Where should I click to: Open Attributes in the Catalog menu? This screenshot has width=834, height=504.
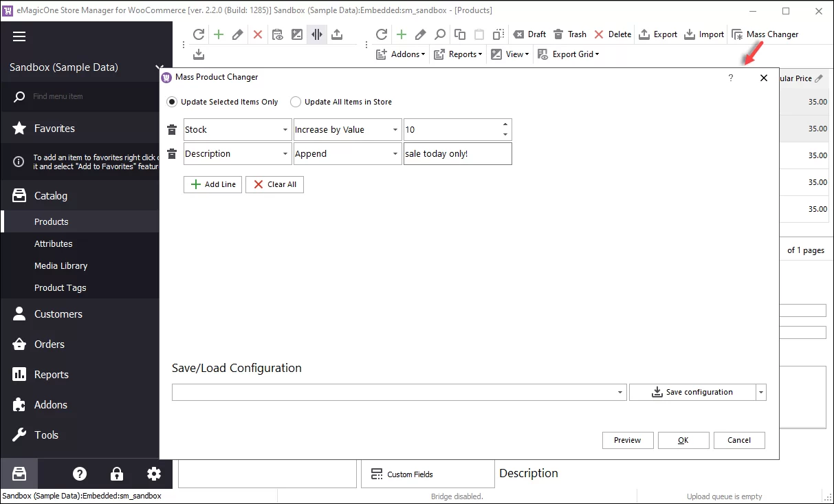(54, 243)
